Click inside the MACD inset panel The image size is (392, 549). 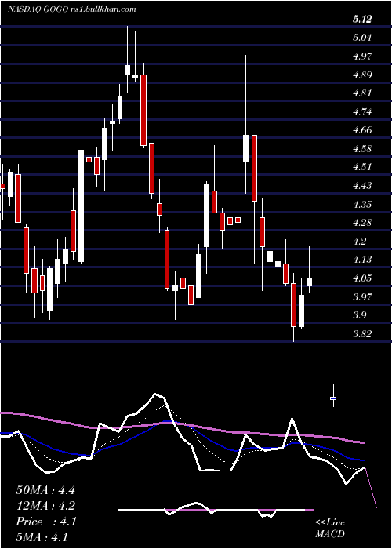(x=216, y=510)
